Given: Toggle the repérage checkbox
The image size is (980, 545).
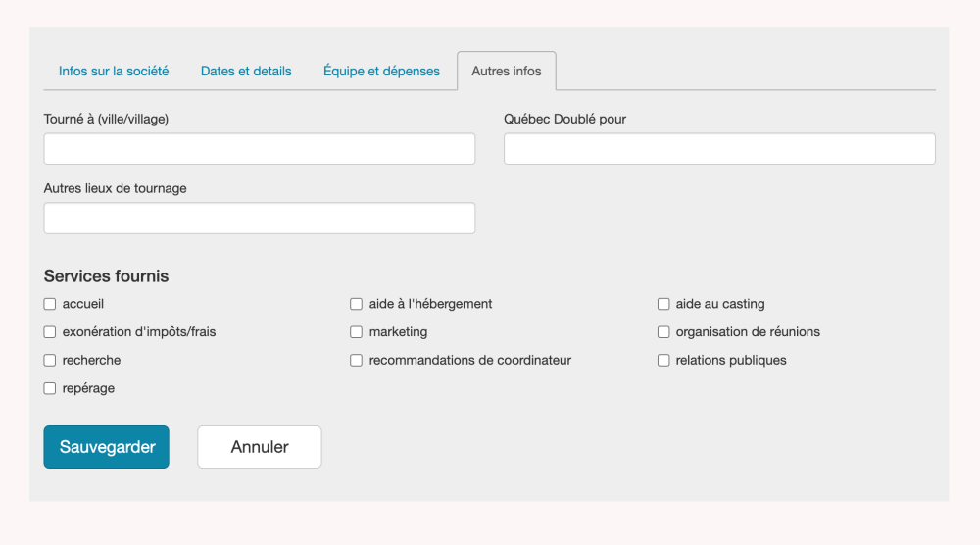Looking at the screenshot, I should click(x=50, y=389).
